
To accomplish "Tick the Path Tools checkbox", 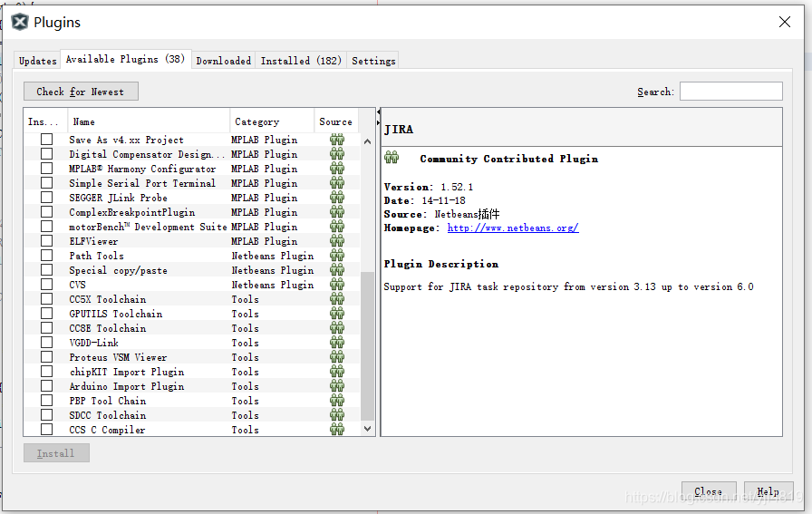I will click(46, 256).
